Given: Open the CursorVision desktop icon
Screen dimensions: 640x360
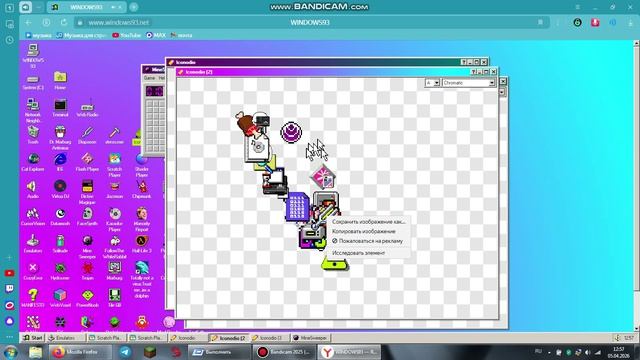Looking at the screenshot, I should (x=33, y=217).
